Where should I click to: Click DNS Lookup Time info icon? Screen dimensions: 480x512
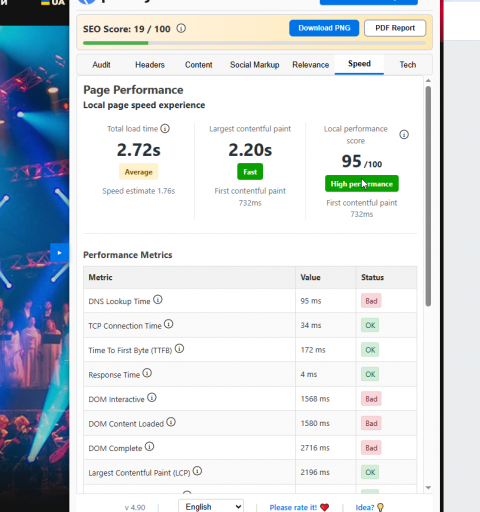158,300
